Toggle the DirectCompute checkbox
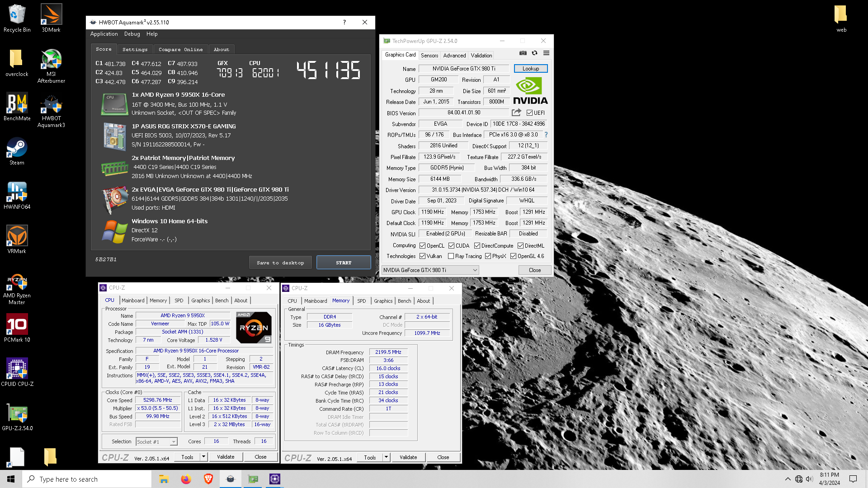This screenshot has width=868, height=488. [477, 246]
